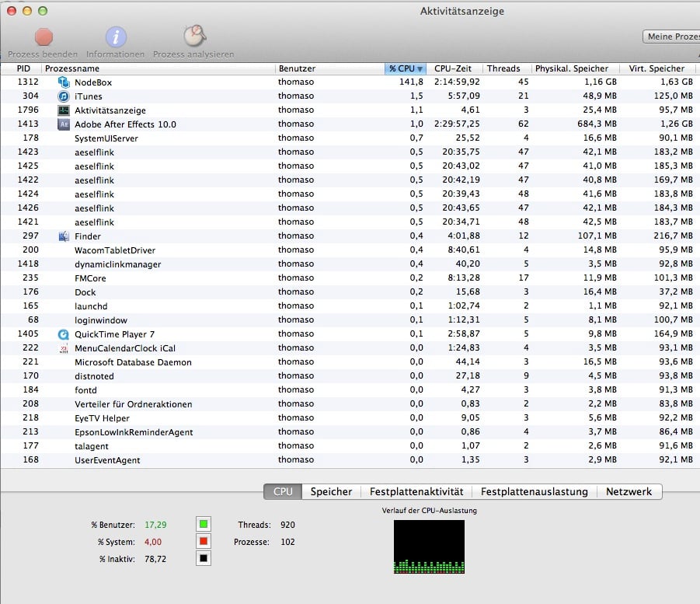700x604 pixels.
Task: Select the Dock process row
Action: (x=348, y=292)
